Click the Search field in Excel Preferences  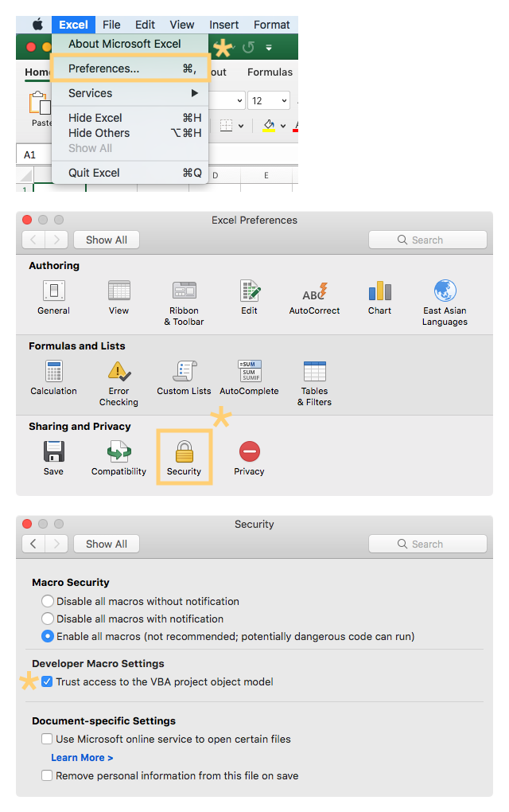428,240
